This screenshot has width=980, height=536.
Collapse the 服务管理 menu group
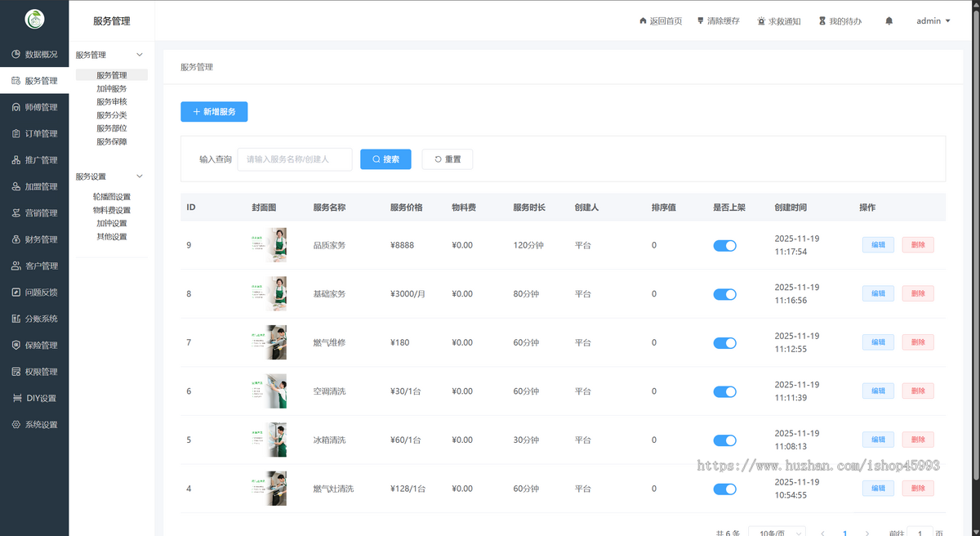111,54
